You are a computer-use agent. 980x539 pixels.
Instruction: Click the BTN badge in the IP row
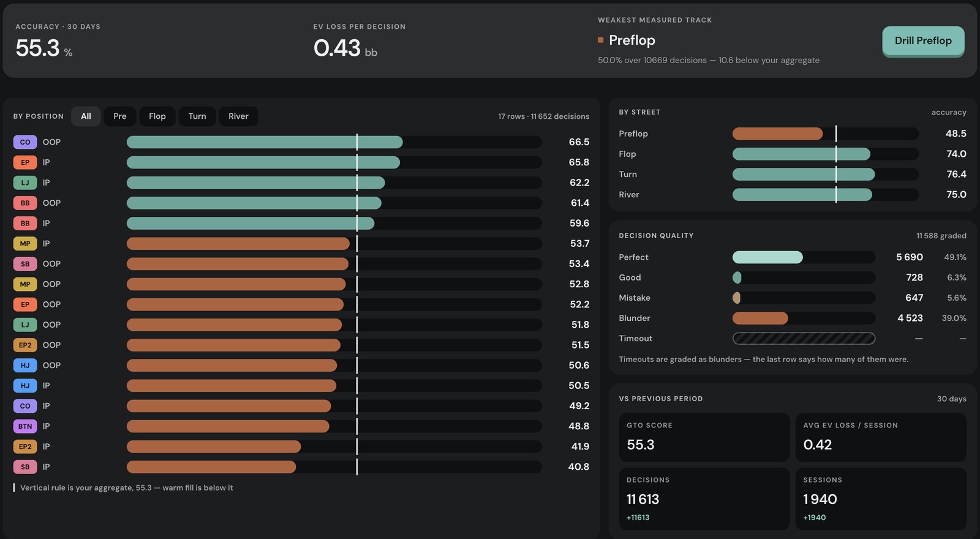point(25,426)
